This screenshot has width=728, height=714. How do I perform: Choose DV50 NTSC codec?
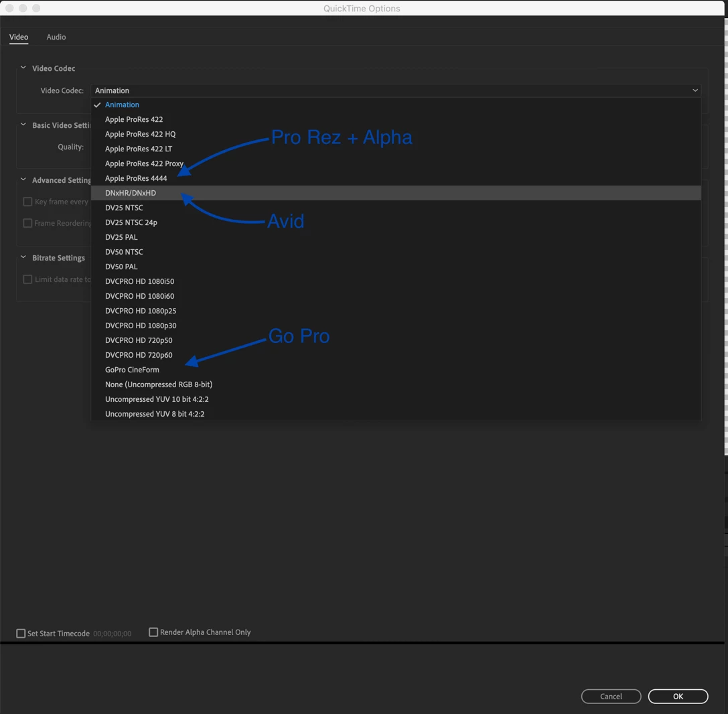[x=396, y=252]
